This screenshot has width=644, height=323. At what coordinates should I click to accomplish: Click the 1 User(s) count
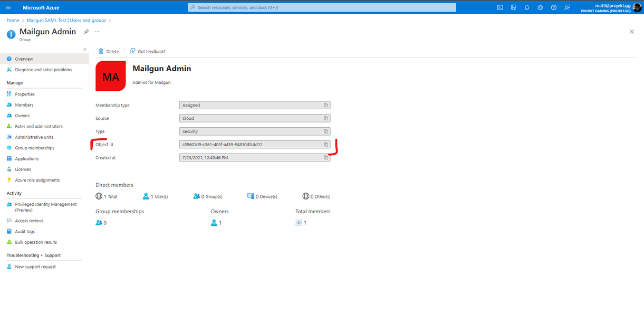[155, 196]
